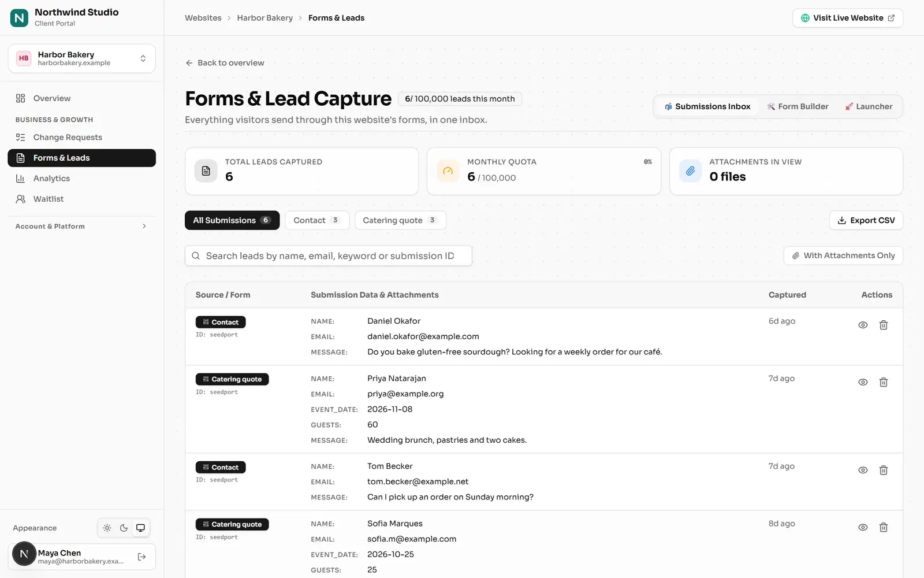Image resolution: width=924 pixels, height=578 pixels.
Task: Click the Contact tag on Daniel Okafor's row
Action: click(x=221, y=322)
